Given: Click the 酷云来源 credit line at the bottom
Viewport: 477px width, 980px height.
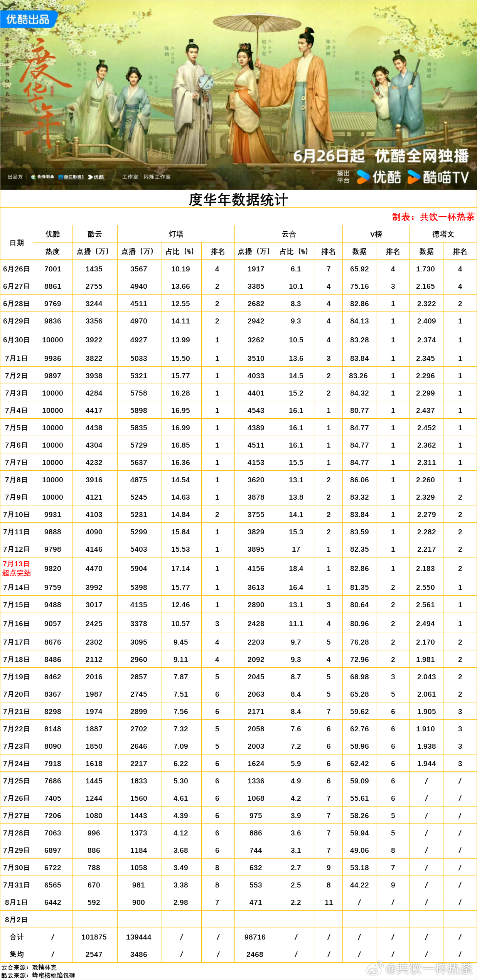Looking at the screenshot, I should [x=38, y=975].
